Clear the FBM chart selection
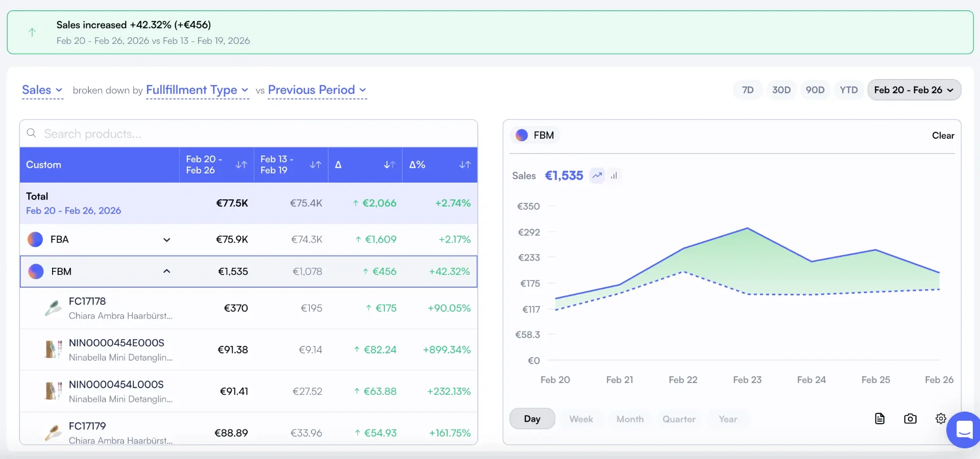This screenshot has width=980, height=459. point(943,135)
